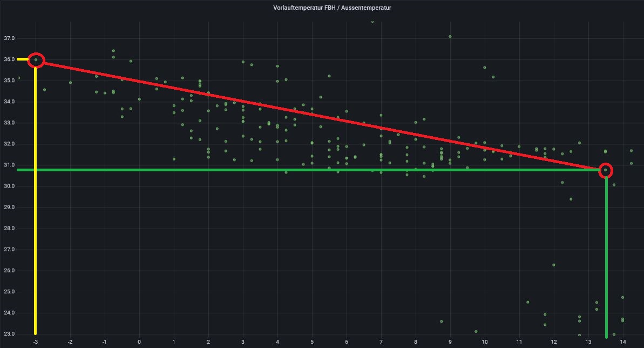Click the middle of the red trend line

coord(321,116)
